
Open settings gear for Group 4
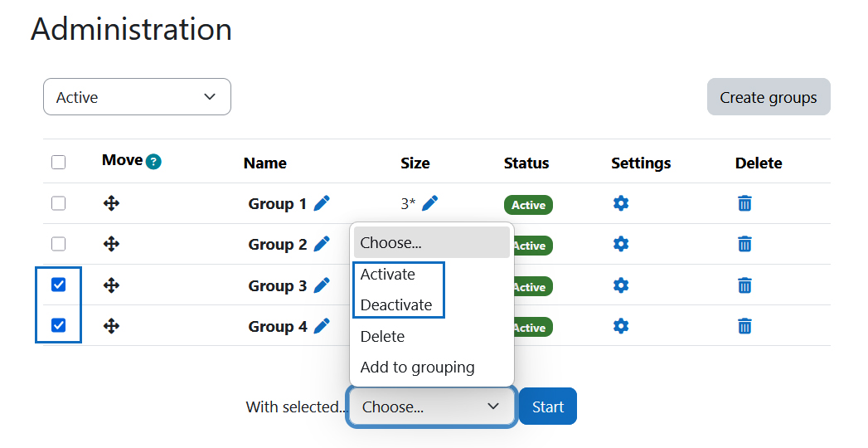pyautogui.click(x=621, y=325)
